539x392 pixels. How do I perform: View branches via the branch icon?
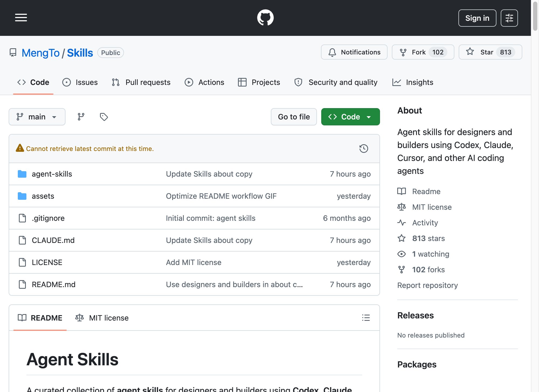click(x=81, y=117)
